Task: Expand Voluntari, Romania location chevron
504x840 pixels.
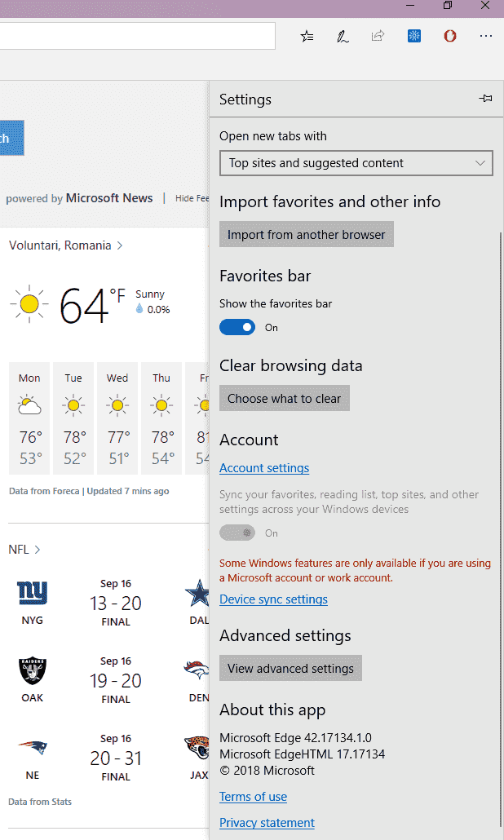Action: tap(120, 245)
